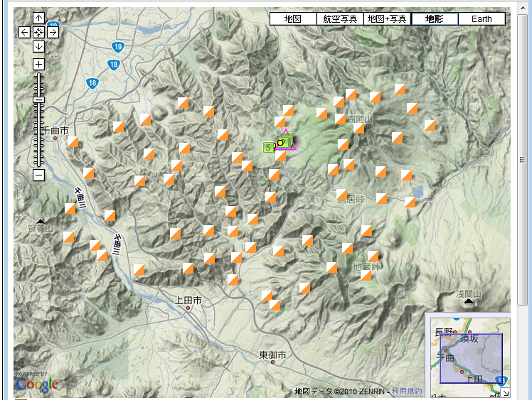This screenshot has height=400, width=532.
Task: Open the 利用規約 terms of use link
Action: click(406, 391)
